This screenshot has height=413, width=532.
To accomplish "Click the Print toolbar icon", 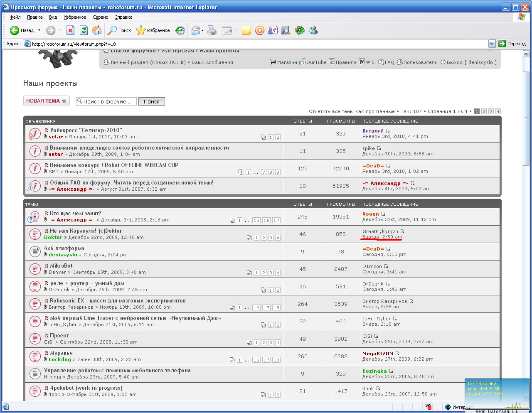I will click(x=212, y=30).
